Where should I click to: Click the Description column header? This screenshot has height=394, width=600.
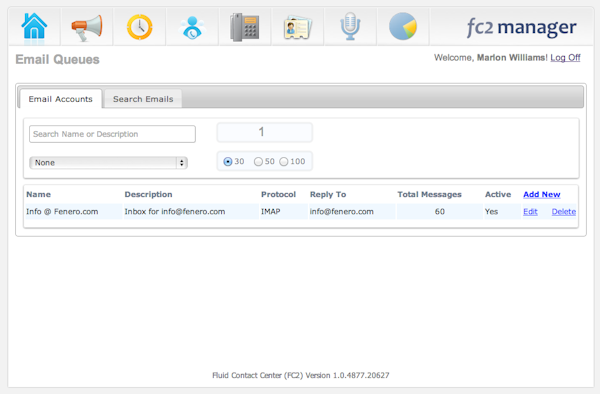[x=148, y=194]
